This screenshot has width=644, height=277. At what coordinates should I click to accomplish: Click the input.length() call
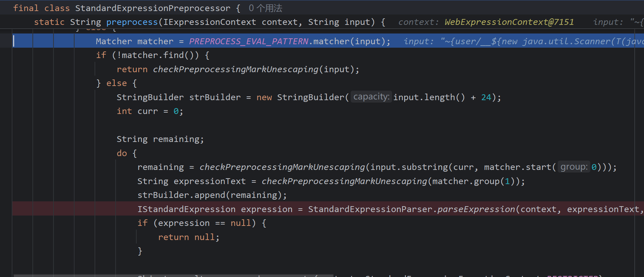click(429, 97)
